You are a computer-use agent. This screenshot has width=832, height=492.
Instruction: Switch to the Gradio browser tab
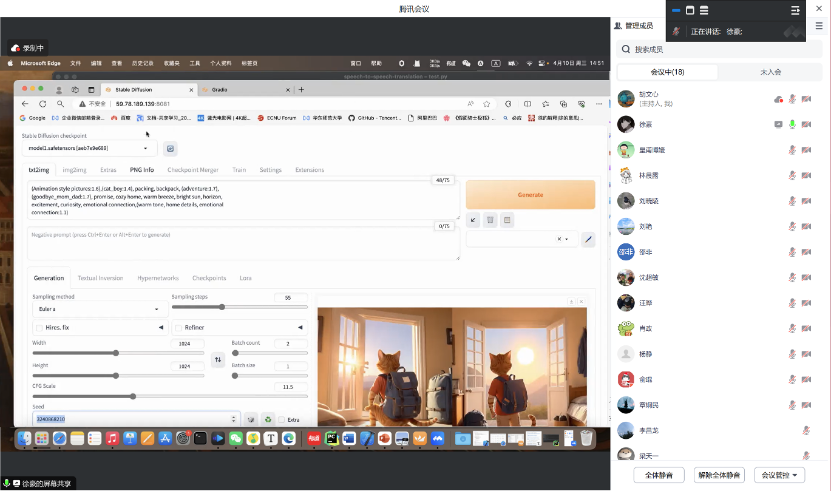245,90
